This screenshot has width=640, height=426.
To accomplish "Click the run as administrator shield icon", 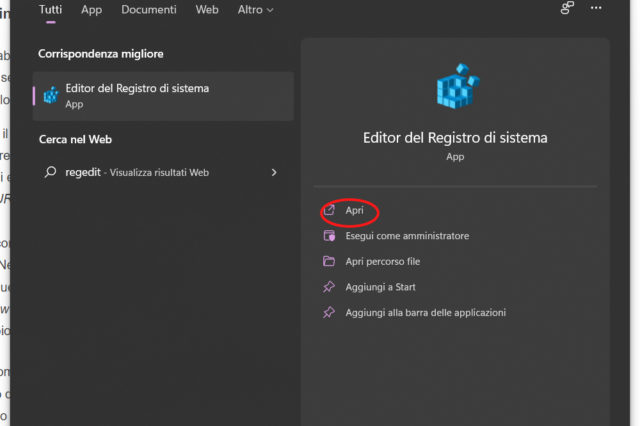I will [x=328, y=236].
